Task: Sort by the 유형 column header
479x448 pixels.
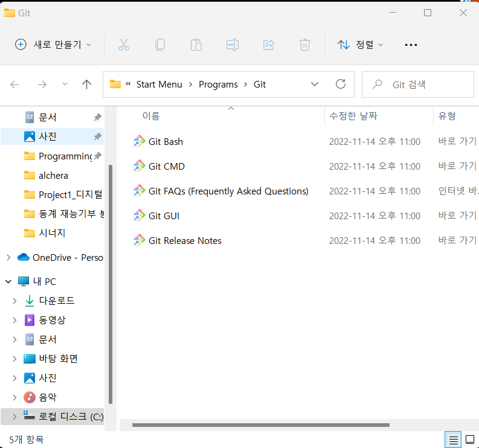Action: pos(447,116)
